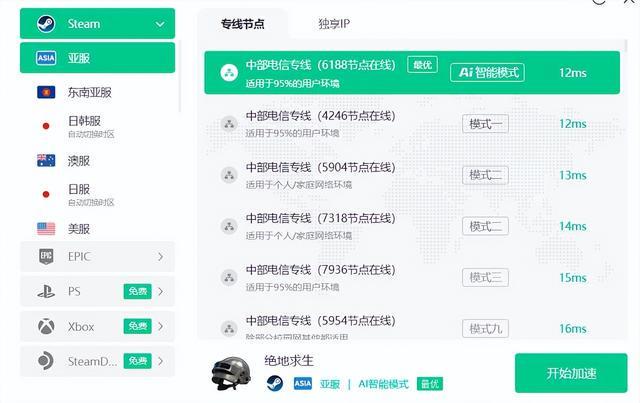Click the node icon of 5954节点 row
The height and width of the screenshot is (403, 640).
tap(229, 329)
